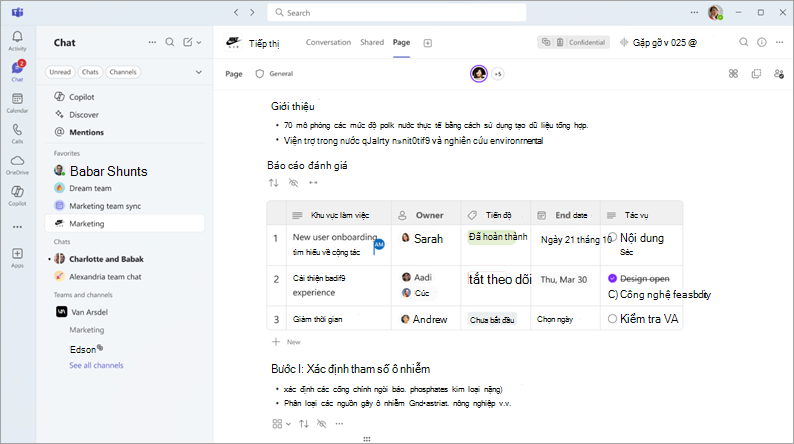Open Chưa bắt đầu status dropdown
This screenshot has height=444, width=794.
point(492,319)
